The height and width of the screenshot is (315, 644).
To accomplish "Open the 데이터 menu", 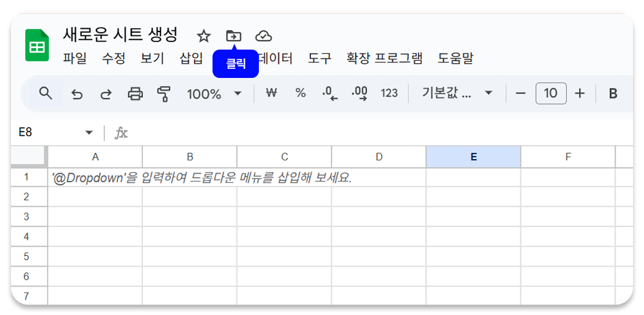I will tap(275, 59).
